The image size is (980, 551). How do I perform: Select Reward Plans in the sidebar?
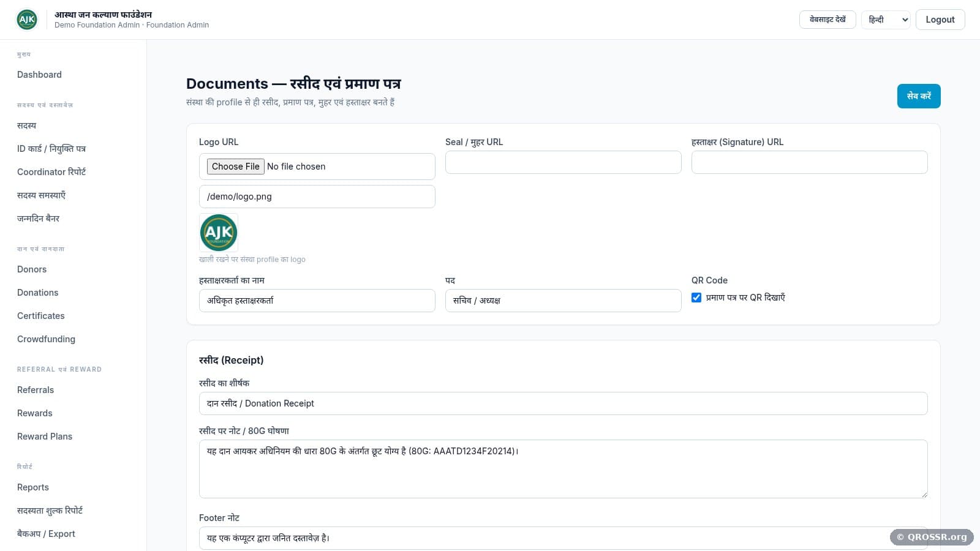45,437
